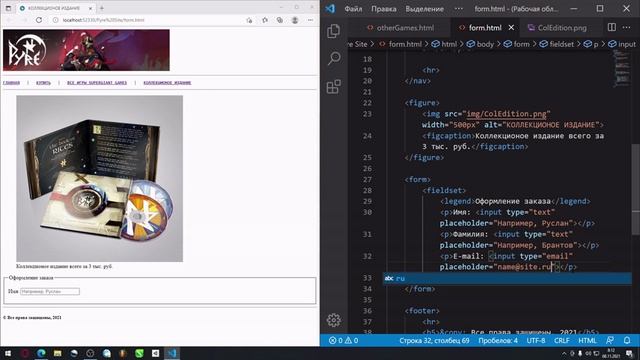The height and width of the screenshot is (360, 640).
Task: Follow the ГЛАВНАЯ link on the page
Action: tap(11, 82)
